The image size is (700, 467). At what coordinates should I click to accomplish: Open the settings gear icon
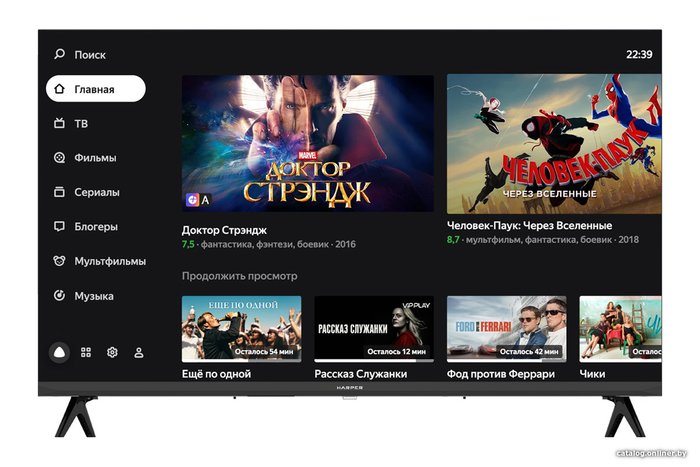coord(112,353)
